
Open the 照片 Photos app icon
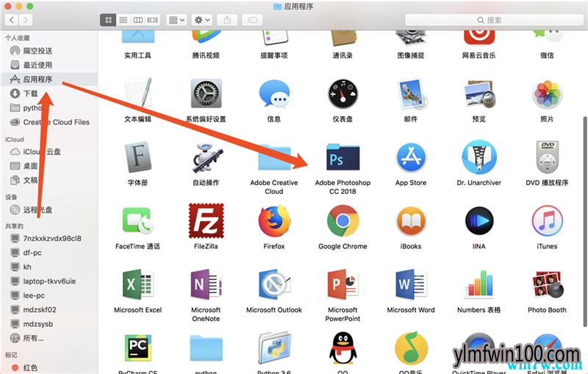(547, 94)
